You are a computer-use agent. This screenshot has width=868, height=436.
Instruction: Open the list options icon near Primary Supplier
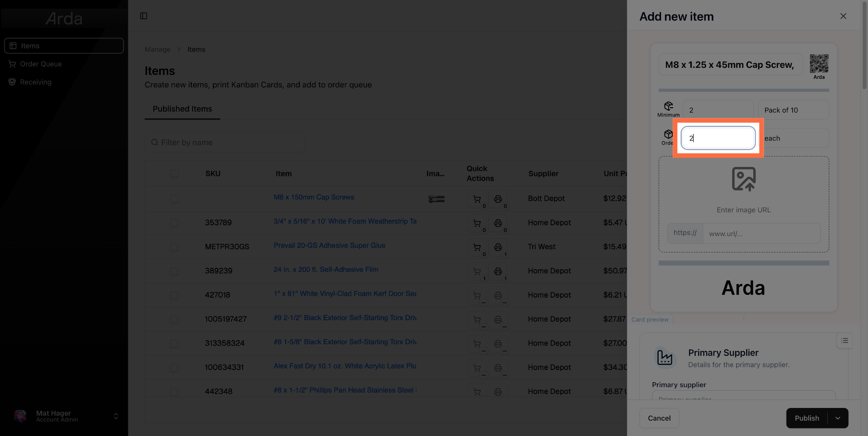click(x=844, y=341)
